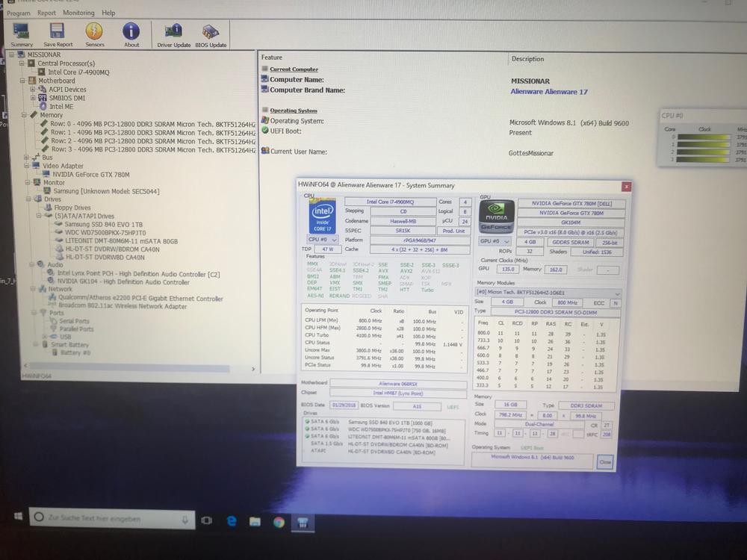Select NVIDIA GeForce GTX 780M tree entry
The image size is (747, 560).
85,174
